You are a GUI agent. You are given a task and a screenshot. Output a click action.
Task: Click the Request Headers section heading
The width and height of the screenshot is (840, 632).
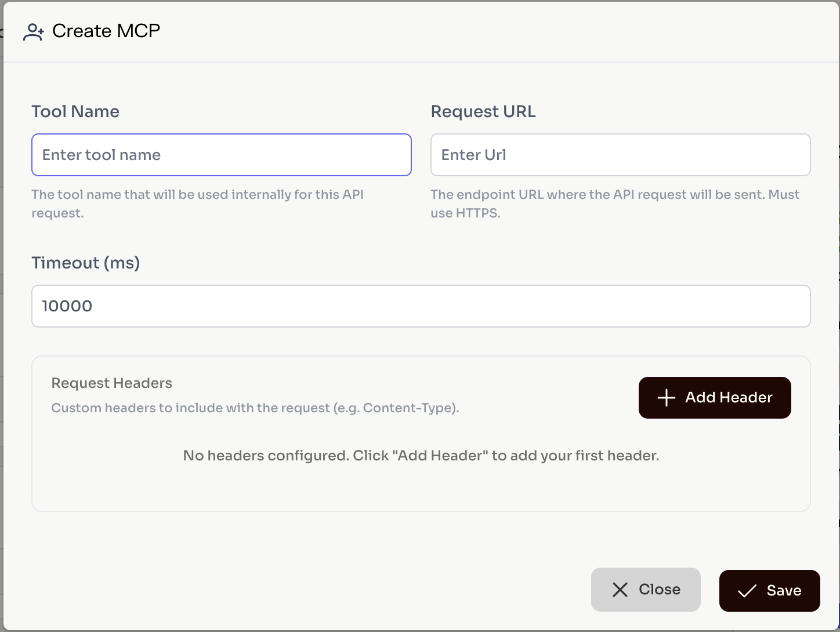click(111, 383)
